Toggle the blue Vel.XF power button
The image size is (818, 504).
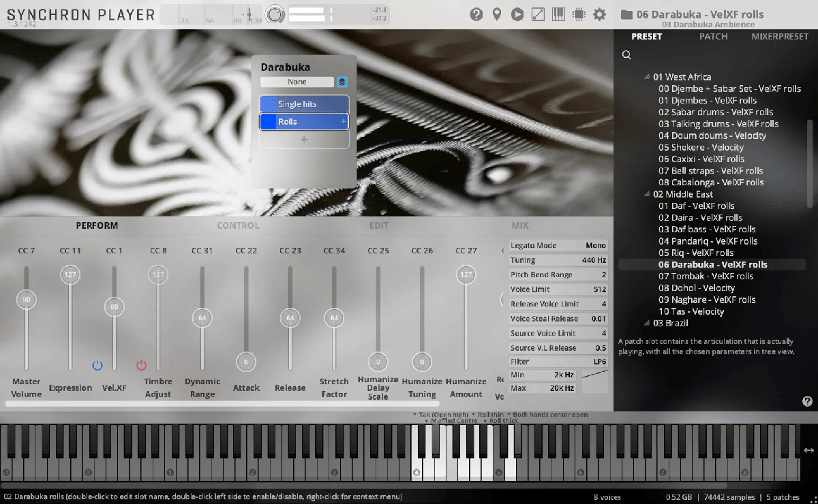click(x=97, y=366)
